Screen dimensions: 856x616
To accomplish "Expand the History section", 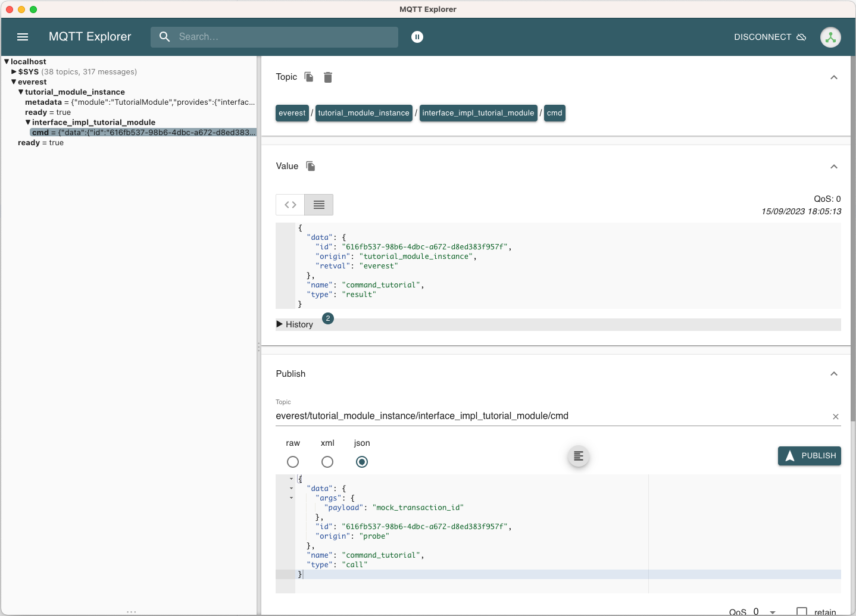I will click(296, 324).
